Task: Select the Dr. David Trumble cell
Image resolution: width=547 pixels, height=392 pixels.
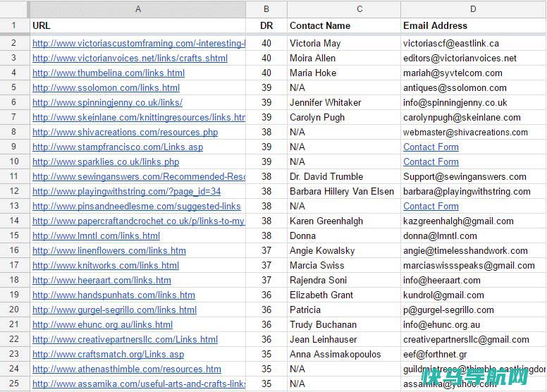Action: tap(344, 177)
